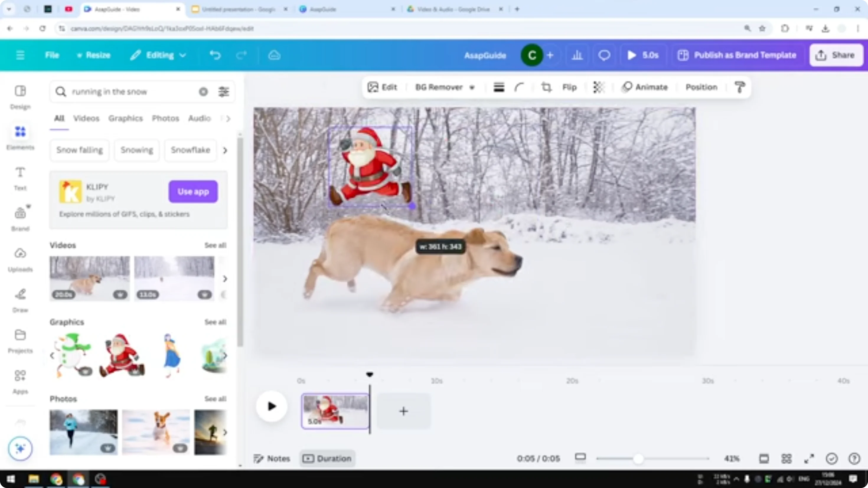
Task: Expand more search keyword chips after Snowflake
Action: (225, 150)
